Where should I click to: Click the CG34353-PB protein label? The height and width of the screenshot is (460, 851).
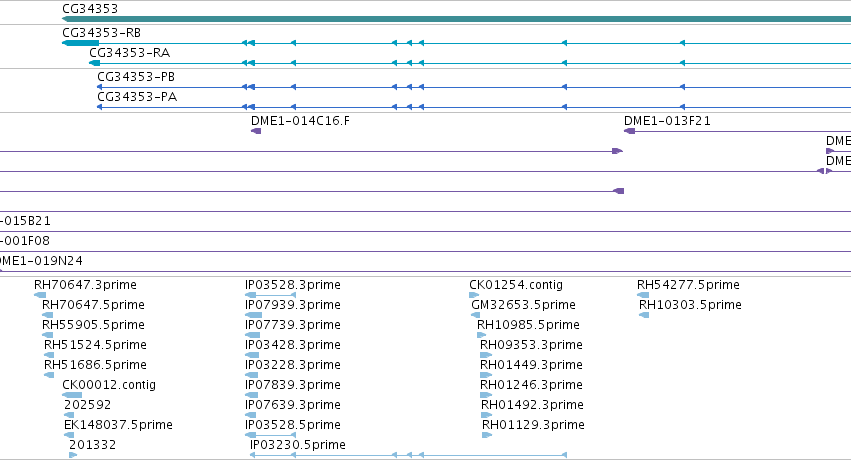point(136,76)
